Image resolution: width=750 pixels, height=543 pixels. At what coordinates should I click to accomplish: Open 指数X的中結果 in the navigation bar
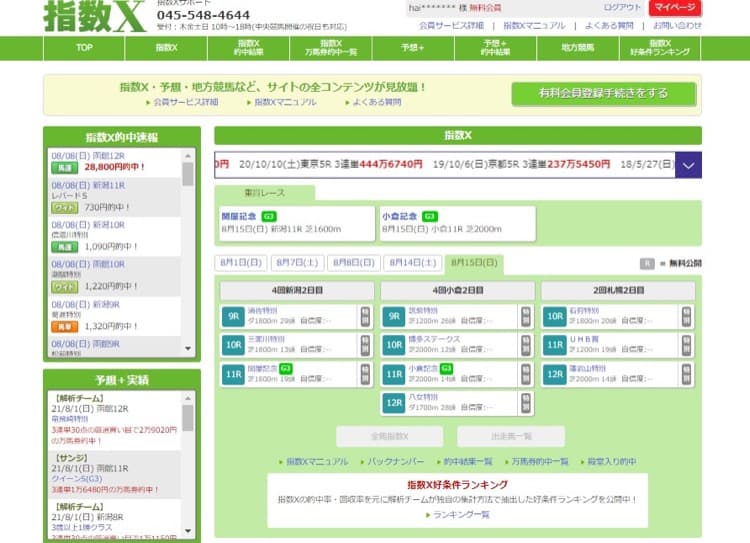pyautogui.click(x=248, y=48)
